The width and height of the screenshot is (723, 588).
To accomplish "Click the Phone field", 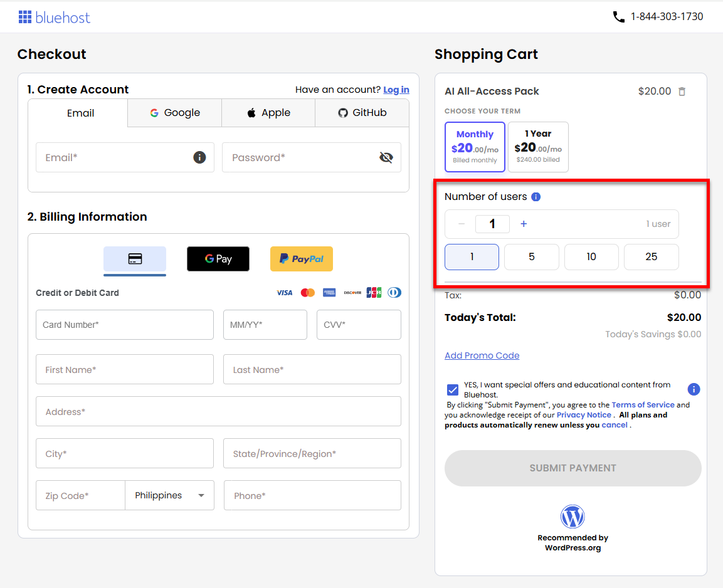I will click(x=312, y=495).
